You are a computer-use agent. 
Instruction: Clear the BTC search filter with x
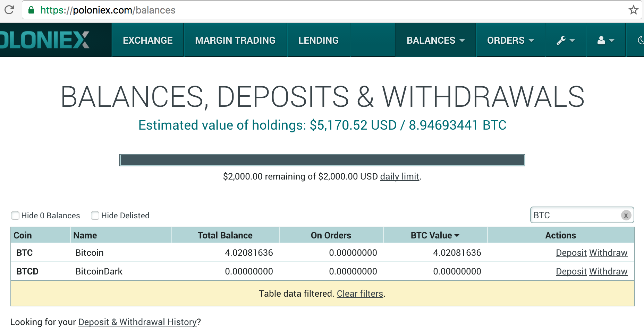[626, 215]
